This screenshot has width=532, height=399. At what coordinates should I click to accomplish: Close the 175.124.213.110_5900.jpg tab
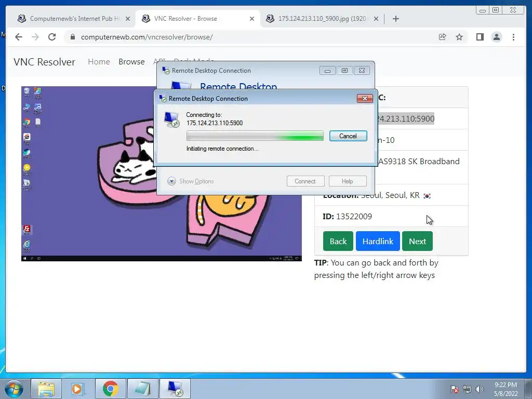coord(376,19)
